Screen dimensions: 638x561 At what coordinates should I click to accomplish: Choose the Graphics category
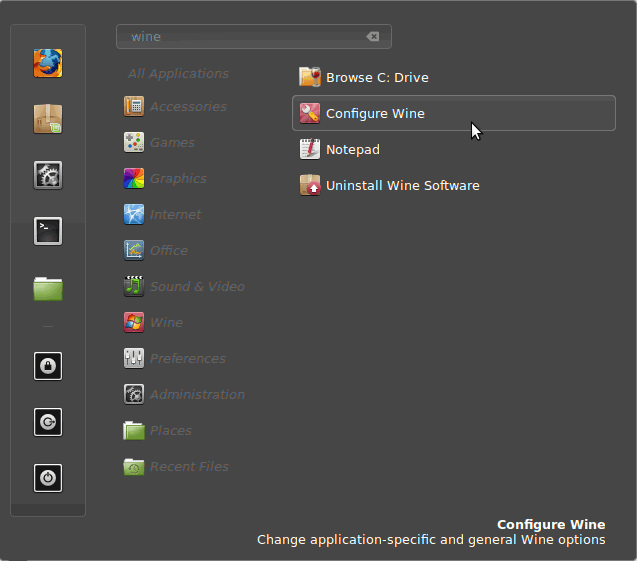(177, 178)
